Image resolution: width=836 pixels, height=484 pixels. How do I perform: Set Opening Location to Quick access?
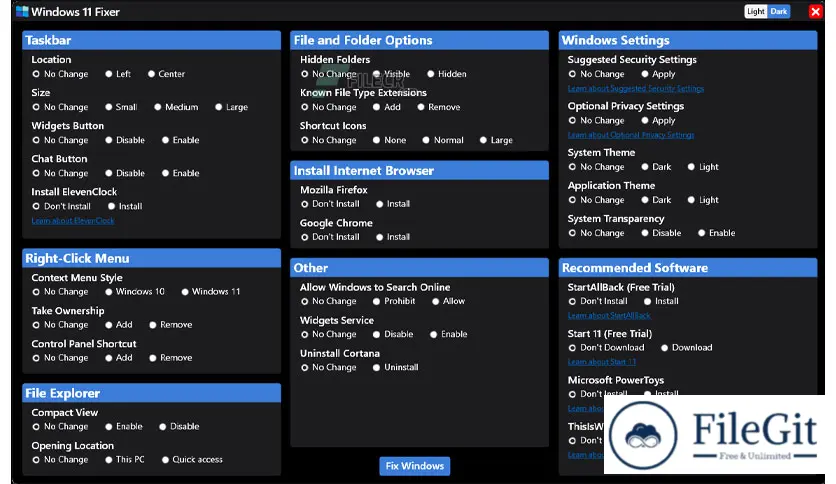[x=192, y=459]
